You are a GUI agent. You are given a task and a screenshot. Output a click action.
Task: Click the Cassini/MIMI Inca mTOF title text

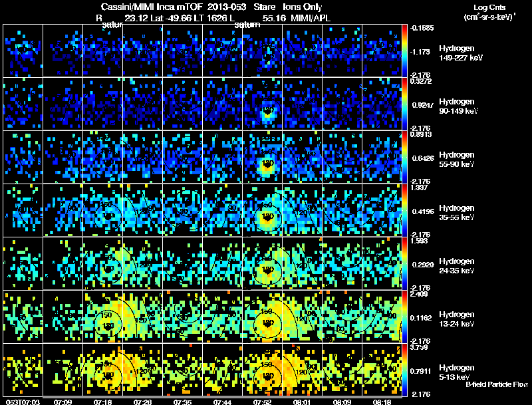click(x=152, y=7)
